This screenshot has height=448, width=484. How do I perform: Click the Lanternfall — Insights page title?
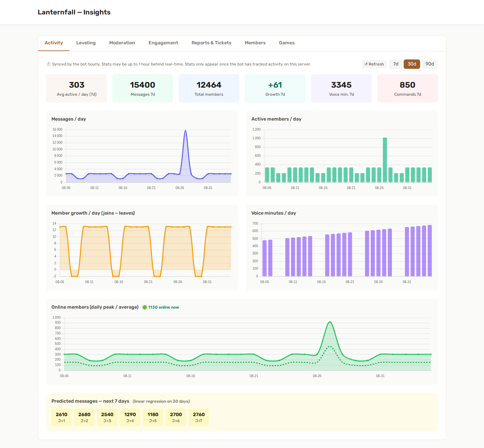coord(74,12)
